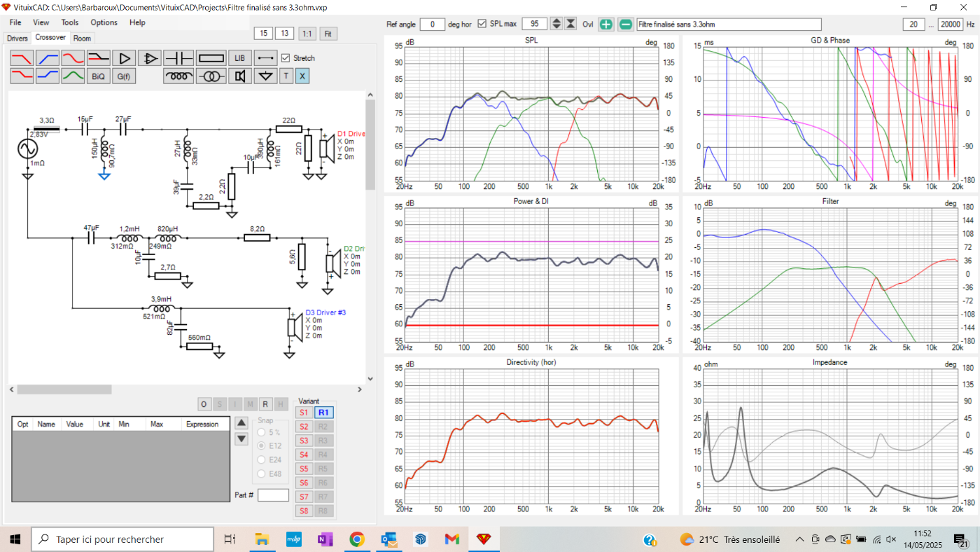The height and width of the screenshot is (552, 980).
Task: Select the capacitor component tool
Action: pyautogui.click(x=178, y=57)
